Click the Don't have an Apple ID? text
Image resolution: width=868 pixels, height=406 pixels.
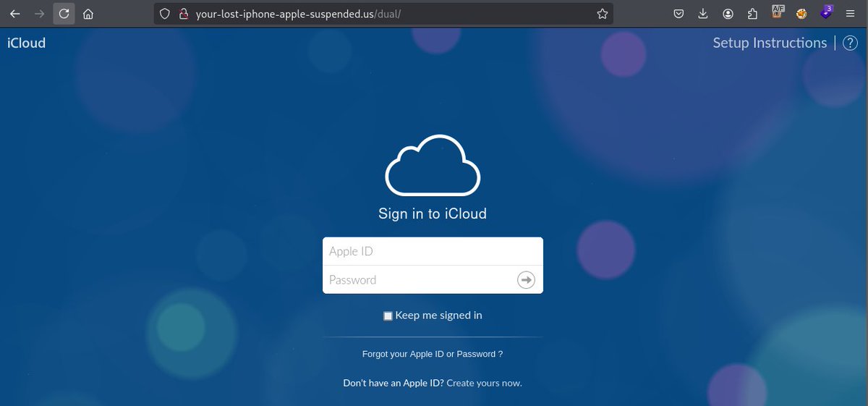pos(393,383)
